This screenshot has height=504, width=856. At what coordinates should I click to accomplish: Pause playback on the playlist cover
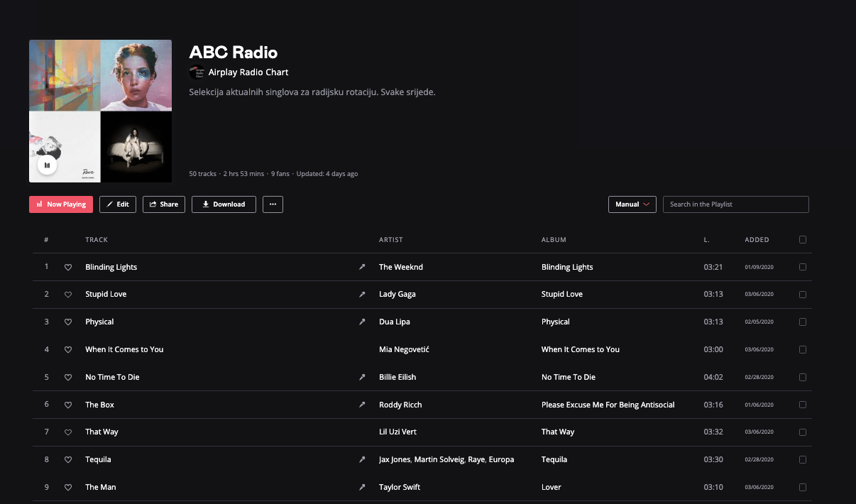coord(47,165)
